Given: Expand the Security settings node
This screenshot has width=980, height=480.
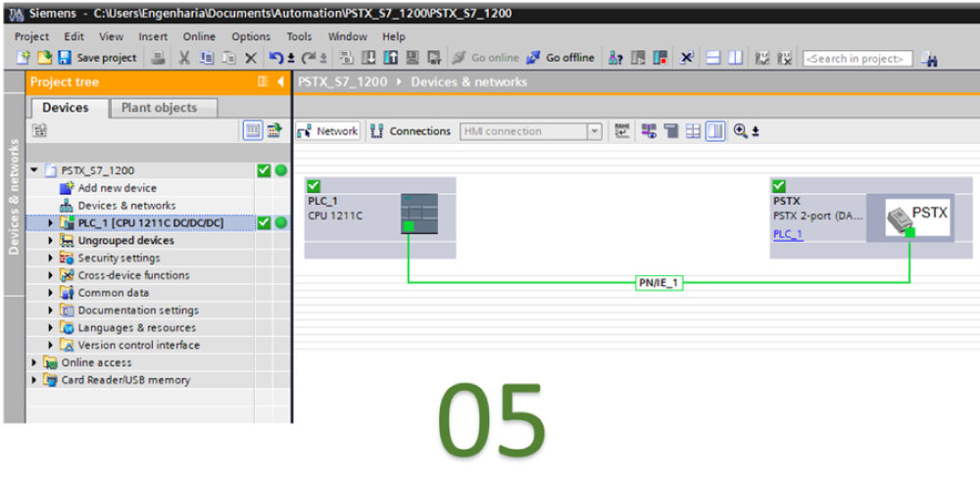Looking at the screenshot, I should [x=51, y=258].
